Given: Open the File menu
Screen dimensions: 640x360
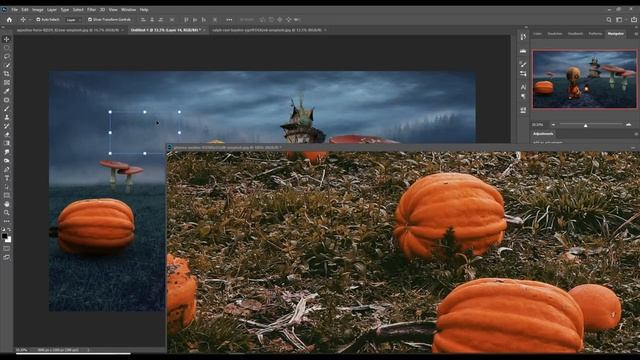Looking at the screenshot, I should 14,9.
